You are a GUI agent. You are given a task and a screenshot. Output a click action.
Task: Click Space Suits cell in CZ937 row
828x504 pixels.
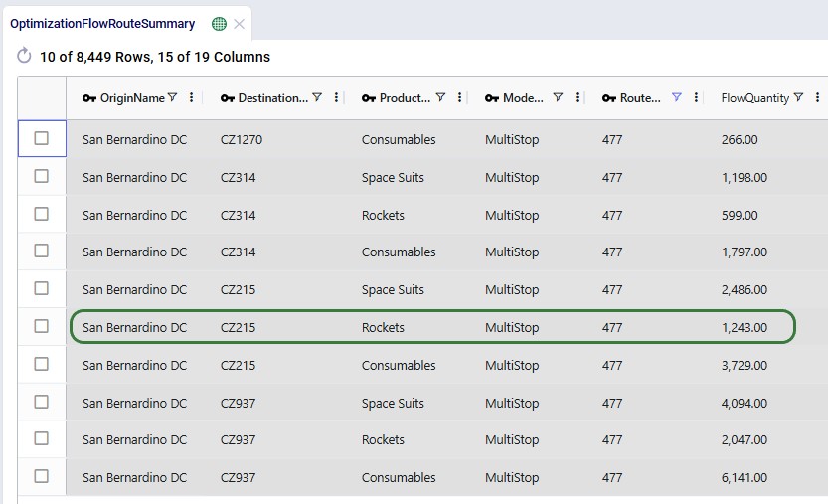(x=393, y=403)
